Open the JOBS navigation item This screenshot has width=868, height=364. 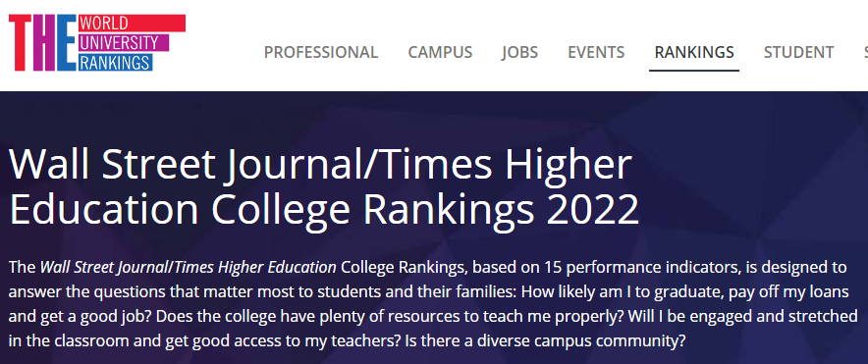[x=519, y=53]
